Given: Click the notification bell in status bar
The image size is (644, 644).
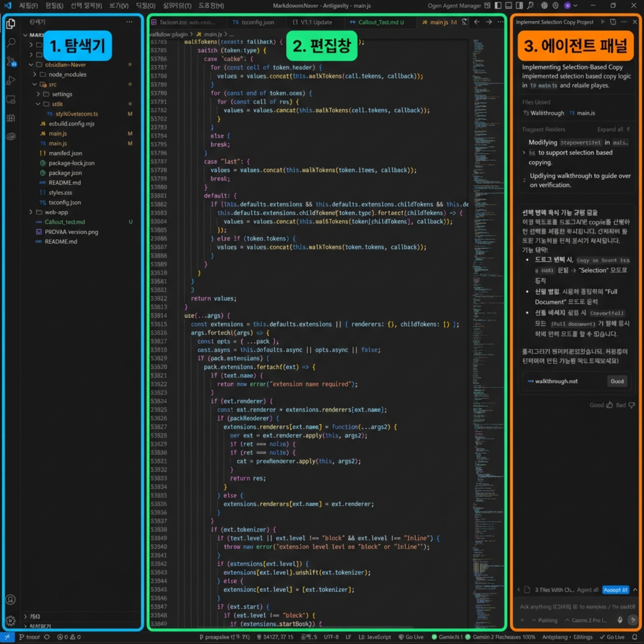Looking at the screenshot, I should 635,637.
